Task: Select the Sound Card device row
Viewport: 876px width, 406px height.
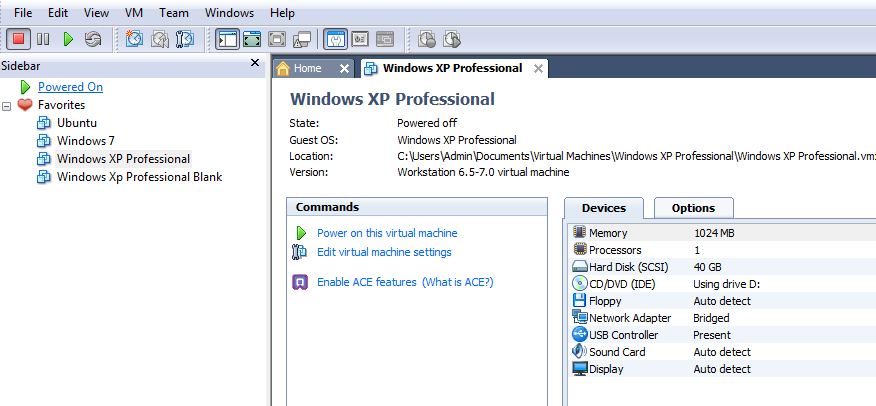Action: tap(722, 352)
